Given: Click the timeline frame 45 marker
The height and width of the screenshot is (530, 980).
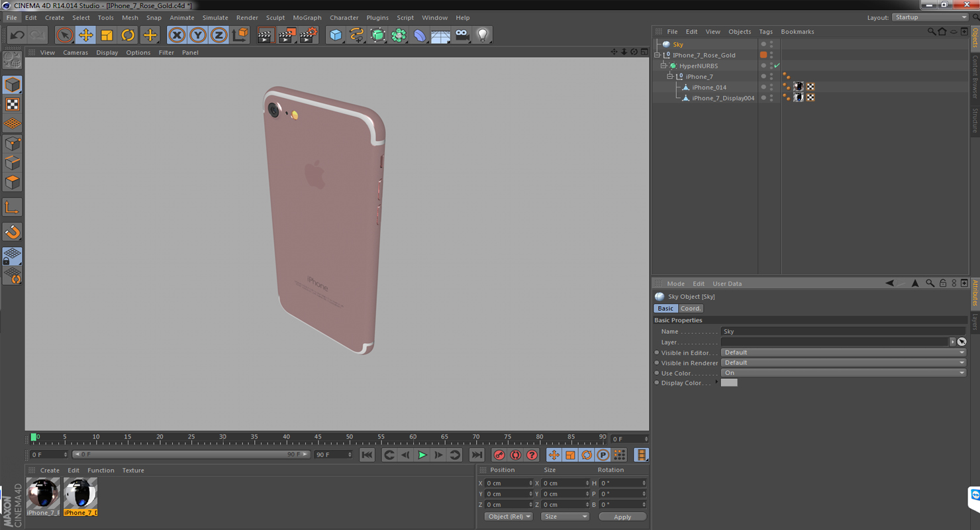Looking at the screenshot, I should 317,438.
